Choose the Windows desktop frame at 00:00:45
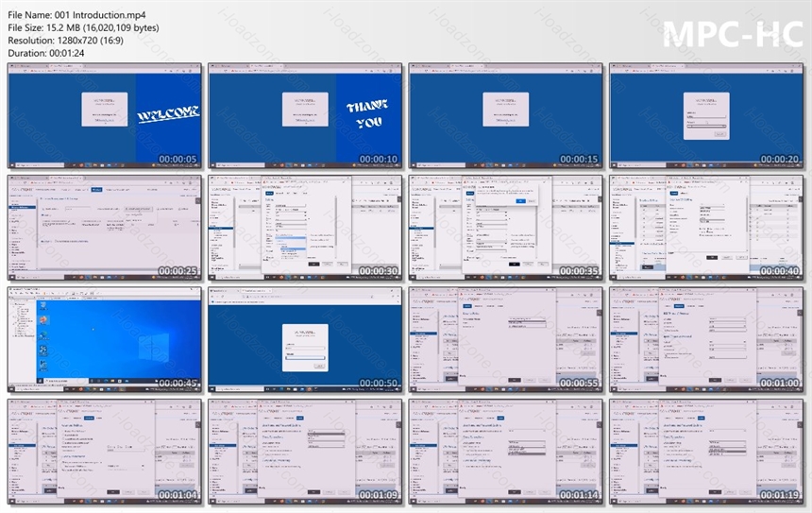The width and height of the screenshot is (812, 513). pyautogui.click(x=105, y=339)
